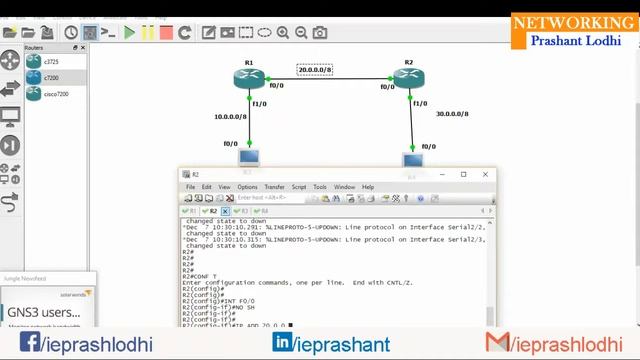Image resolution: width=640 pixels, height=360 pixels.
Task: Click the quick connect icon in terminal toolbar
Action: (x=198, y=198)
